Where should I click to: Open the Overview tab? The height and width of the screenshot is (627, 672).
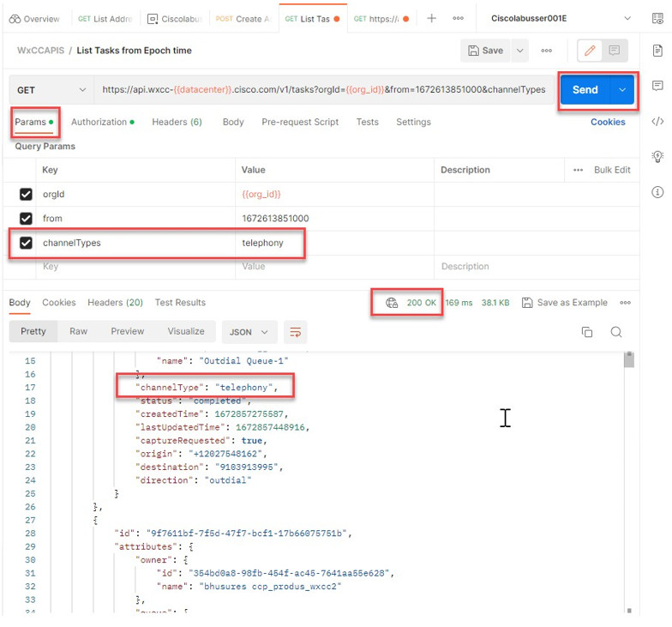pos(34,19)
